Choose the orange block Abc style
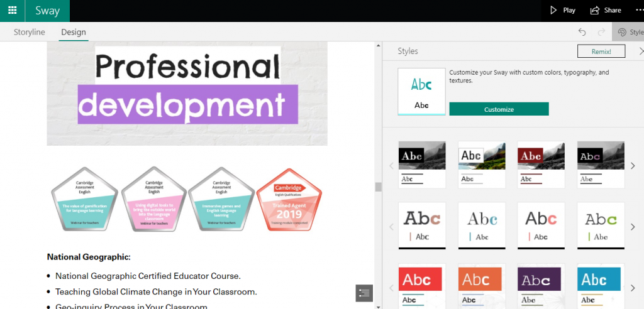Screen dimensions: 644x309 click(482, 286)
